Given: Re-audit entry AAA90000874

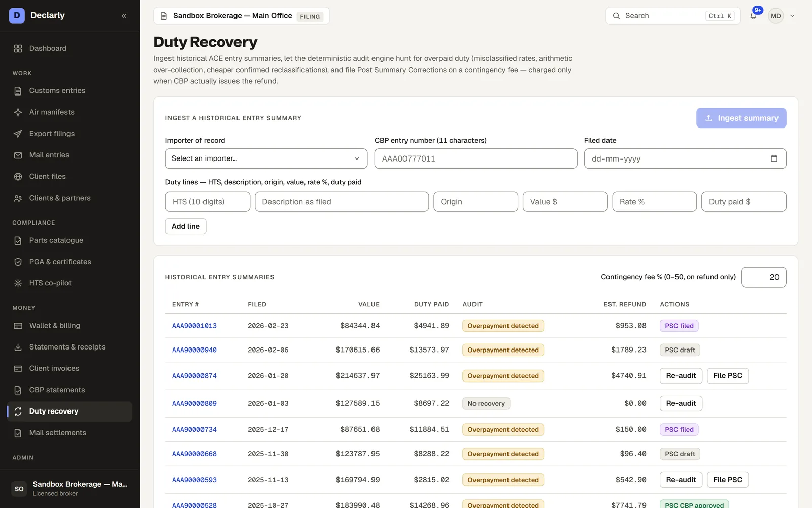Looking at the screenshot, I should (681, 376).
